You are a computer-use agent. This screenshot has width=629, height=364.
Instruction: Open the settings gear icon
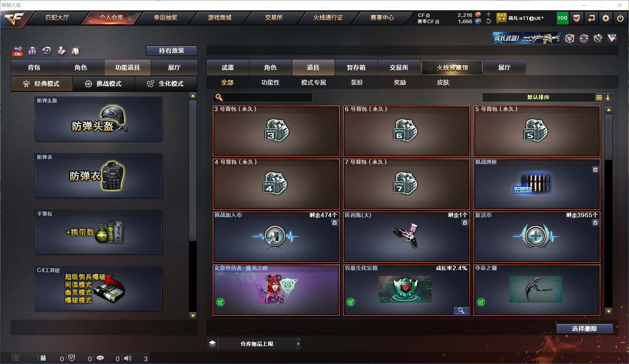coord(606,18)
